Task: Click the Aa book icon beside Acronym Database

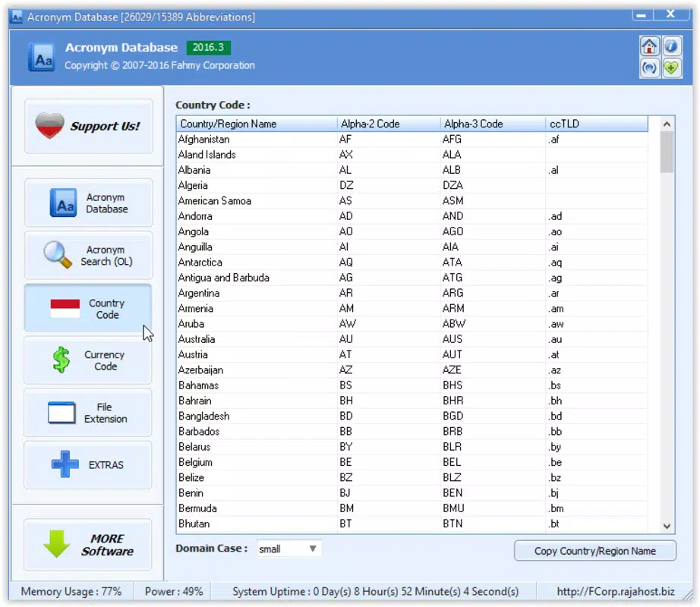Action: pyautogui.click(x=63, y=203)
